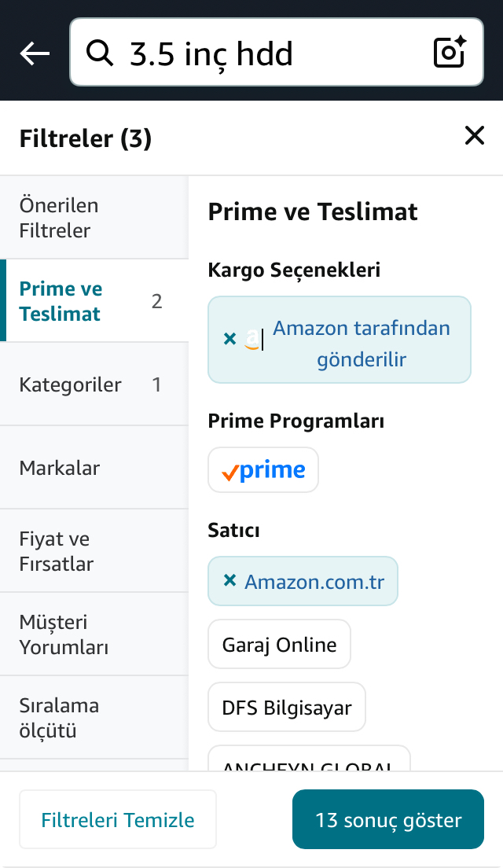Click the '3.5 inç hdd' search field

277,53
